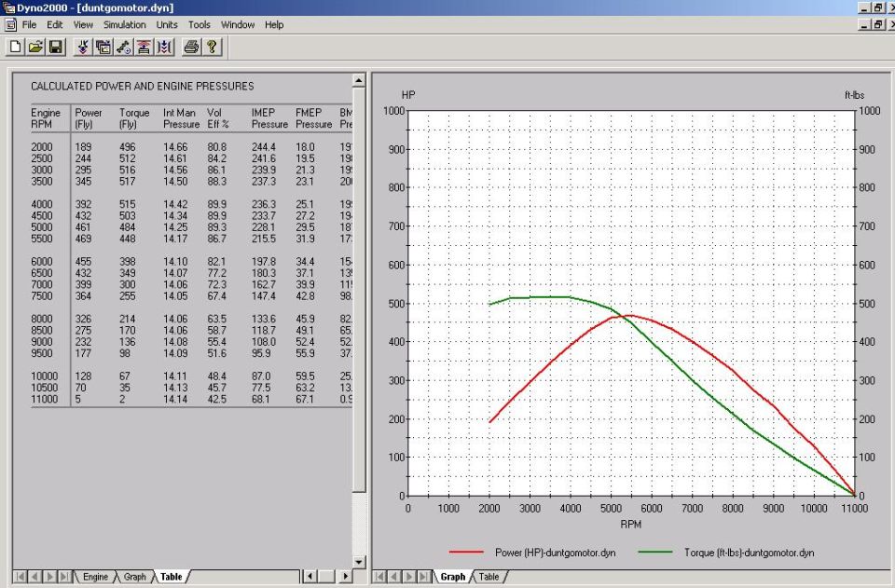Click first-tab navigation arrow in left pane
This screenshot has height=588, width=895.
[x=20, y=577]
